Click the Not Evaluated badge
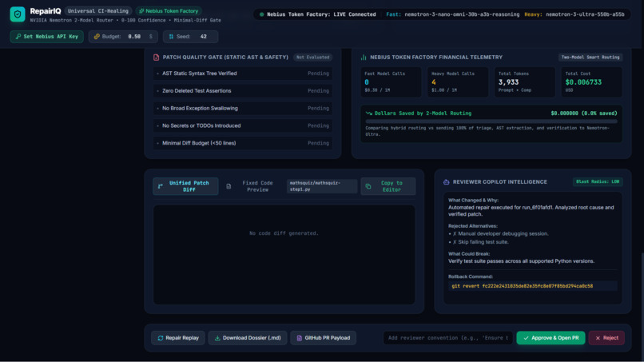The height and width of the screenshot is (362, 644). pyautogui.click(x=312, y=57)
